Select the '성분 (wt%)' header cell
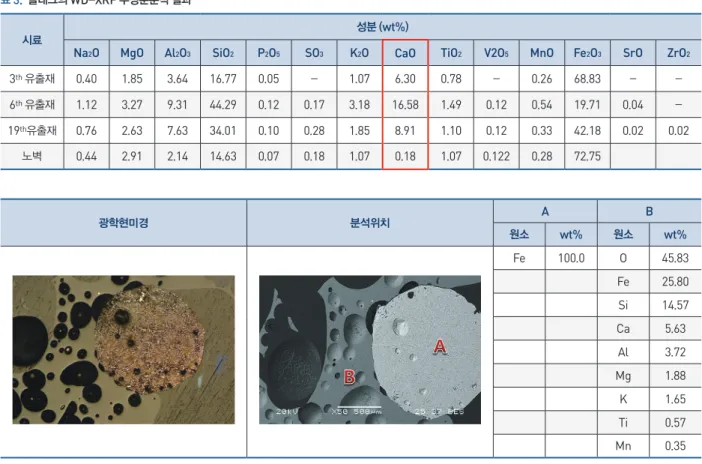Screen dimensions: 702x464 (383, 27)
